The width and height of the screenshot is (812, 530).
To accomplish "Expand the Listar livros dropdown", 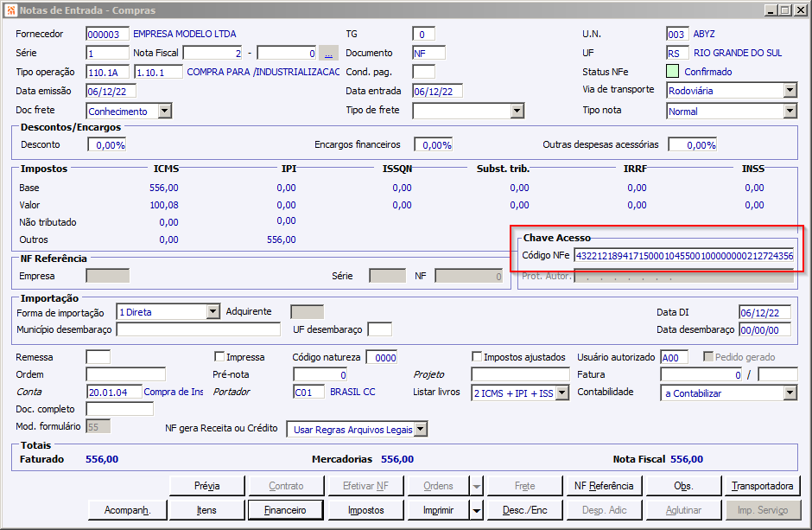I will (x=562, y=393).
